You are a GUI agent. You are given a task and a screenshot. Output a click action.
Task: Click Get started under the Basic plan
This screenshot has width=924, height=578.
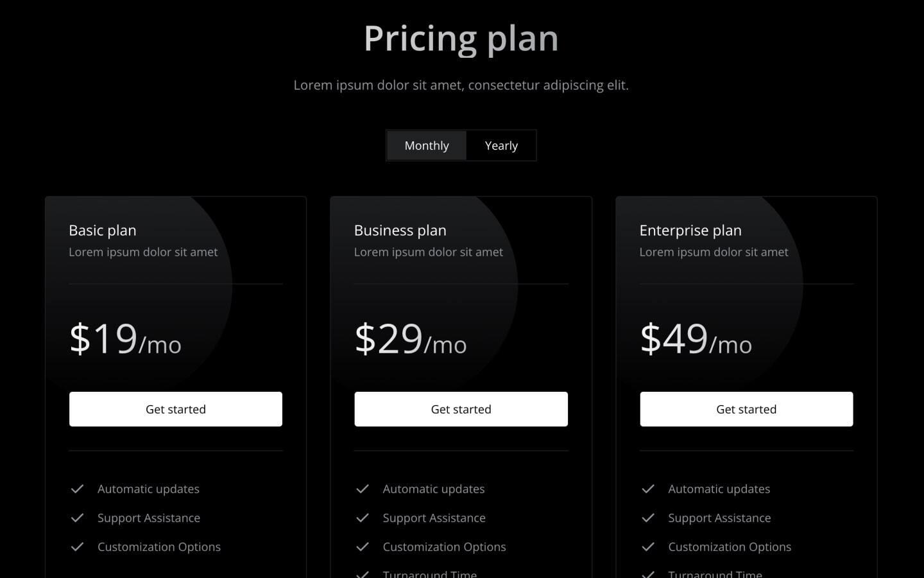(x=176, y=409)
